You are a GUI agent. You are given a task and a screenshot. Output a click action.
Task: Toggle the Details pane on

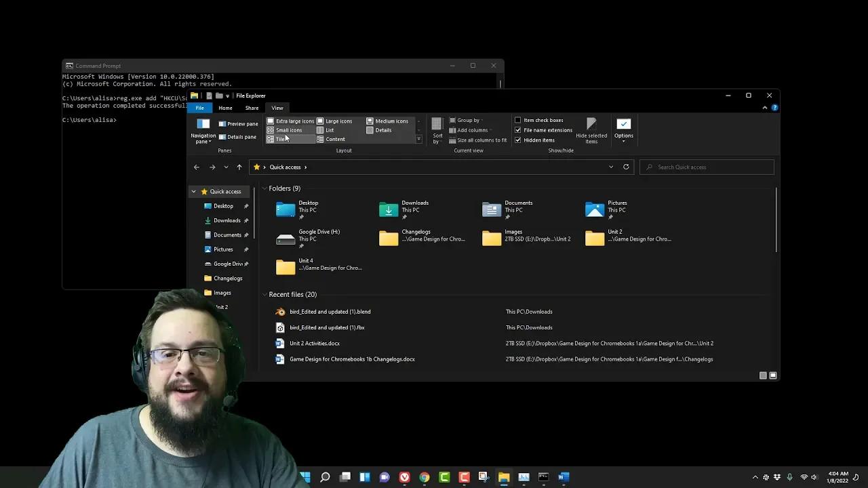(x=237, y=136)
